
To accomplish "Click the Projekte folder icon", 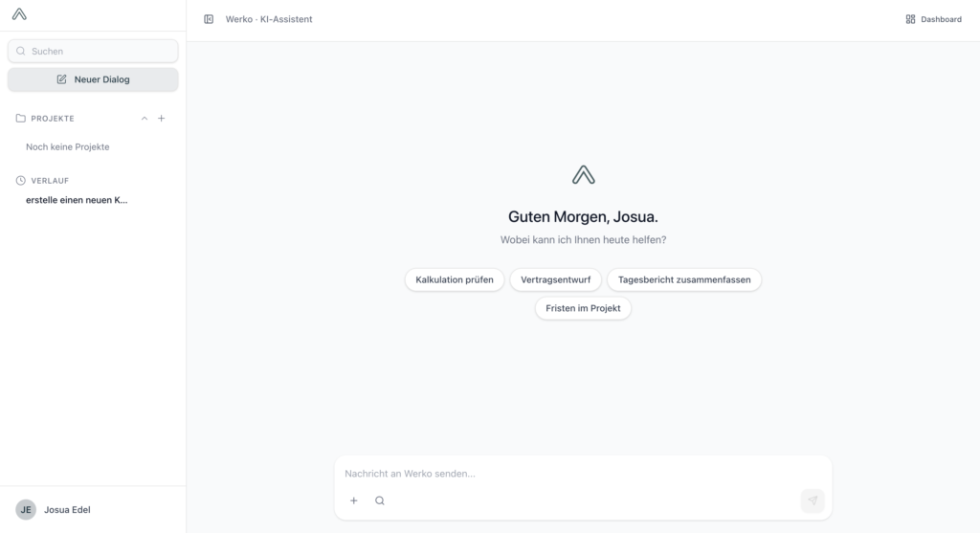I will (x=21, y=119).
